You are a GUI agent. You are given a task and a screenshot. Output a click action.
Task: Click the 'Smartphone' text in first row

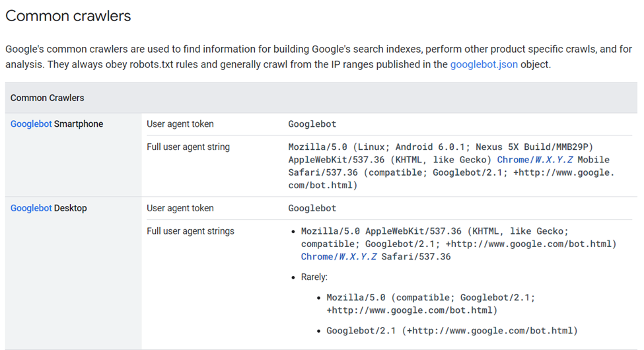(79, 124)
